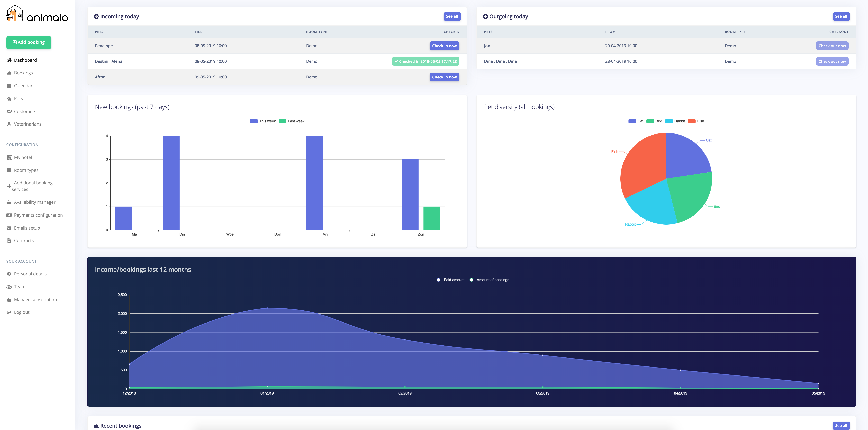868x430 pixels.
Task: Click the Animalo logo icon
Action: pos(15,13)
